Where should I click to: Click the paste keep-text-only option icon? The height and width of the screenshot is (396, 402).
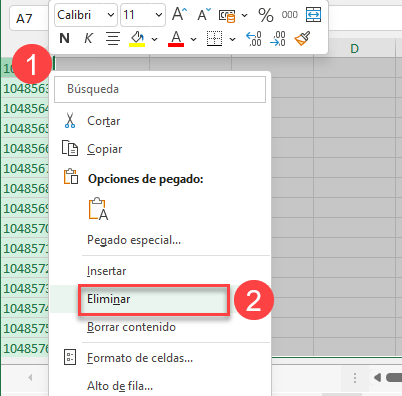point(98,209)
